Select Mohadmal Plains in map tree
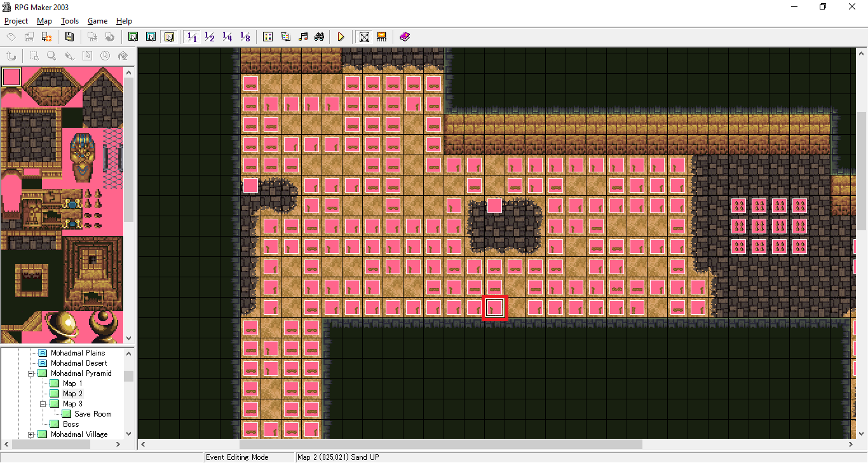 click(x=78, y=353)
